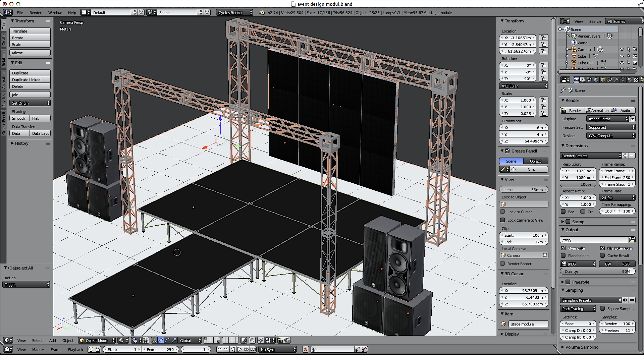The image size is (644, 355).
Task: Toggle the 3D manipulator widget icon
Action: (154, 340)
